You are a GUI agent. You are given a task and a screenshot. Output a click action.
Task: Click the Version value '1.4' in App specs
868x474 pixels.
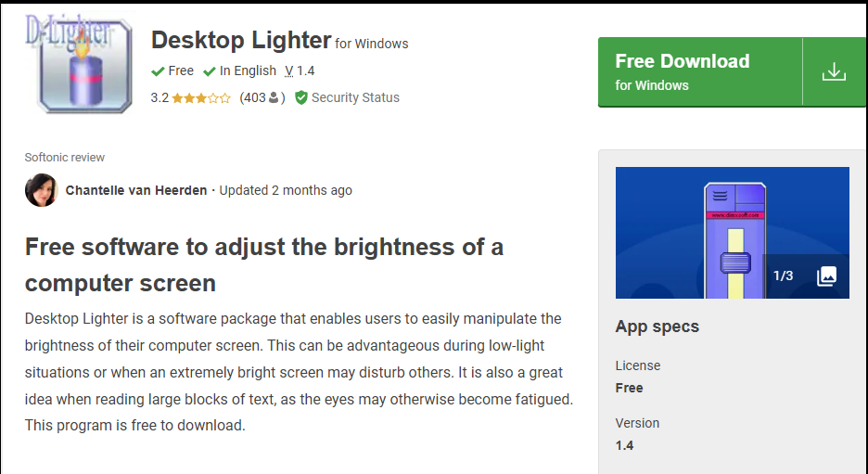pos(624,445)
